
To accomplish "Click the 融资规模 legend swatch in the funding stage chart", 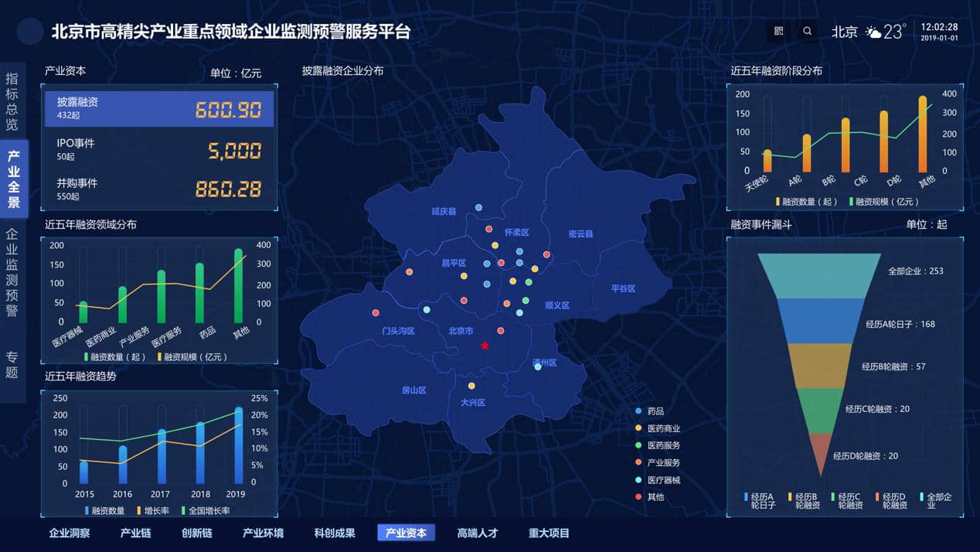I will pyautogui.click(x=851, y=202).
